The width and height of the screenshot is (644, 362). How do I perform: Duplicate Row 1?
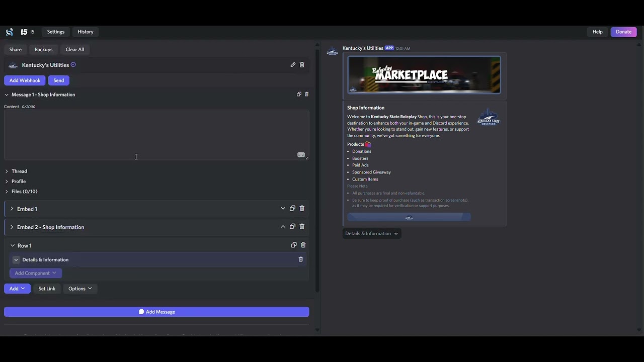click(294, 245)
